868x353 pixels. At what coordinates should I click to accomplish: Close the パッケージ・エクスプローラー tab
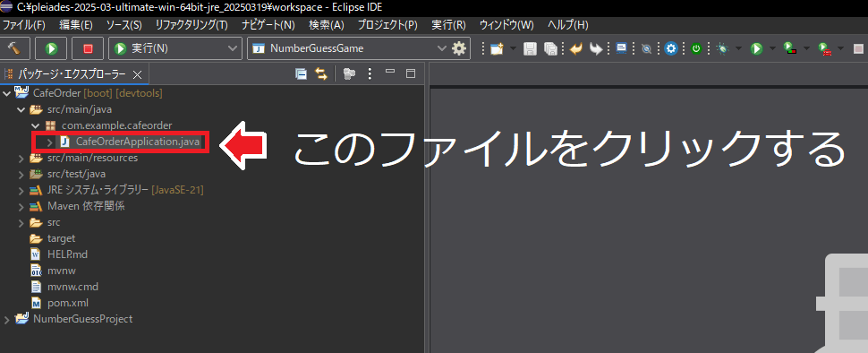(138, 74)
